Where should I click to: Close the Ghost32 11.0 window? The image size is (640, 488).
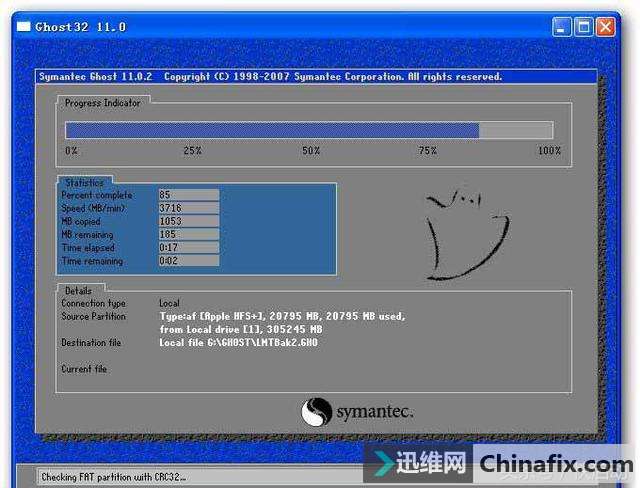606,27
